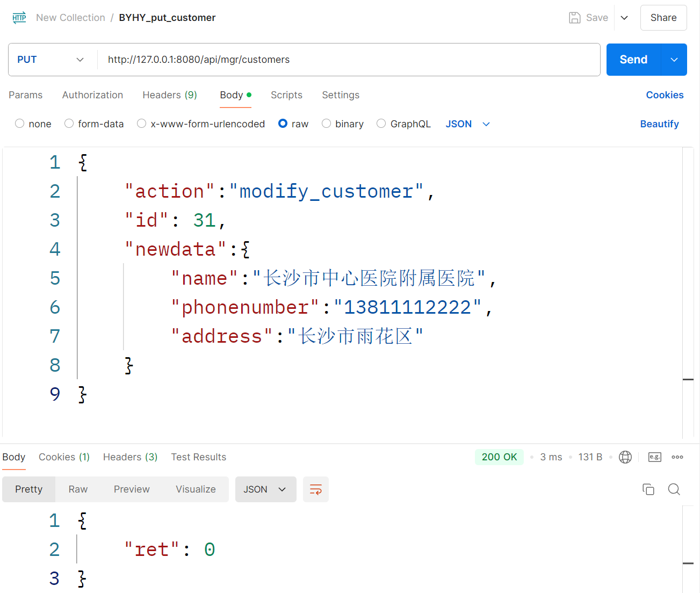Click the Beautify link

coord(659,124)
